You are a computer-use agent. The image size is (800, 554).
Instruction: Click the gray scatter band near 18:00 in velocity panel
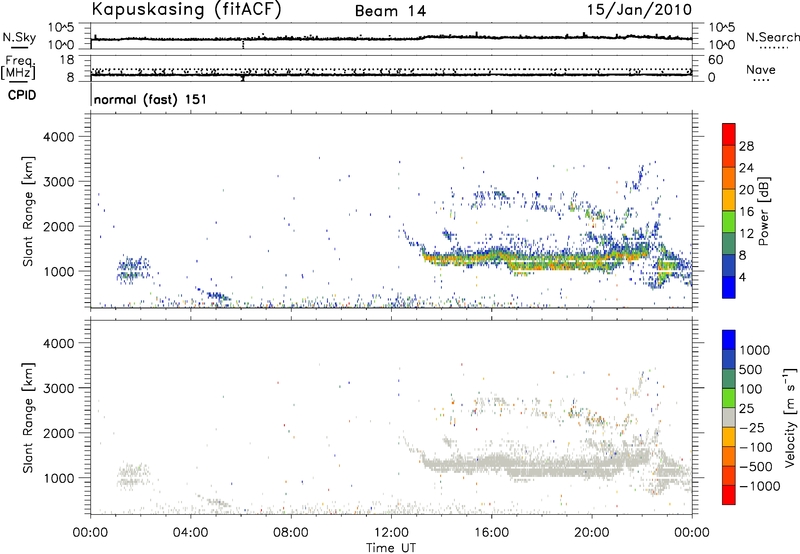(541, 467)
